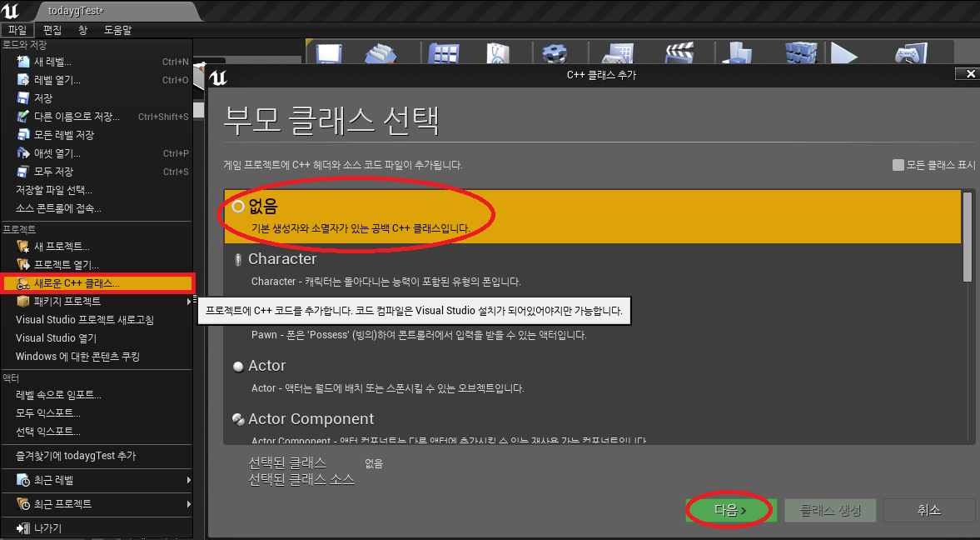The image size is (980, 540).
Task: Click the Play triangle toolbar icon
Action: (x=844, y=53)
